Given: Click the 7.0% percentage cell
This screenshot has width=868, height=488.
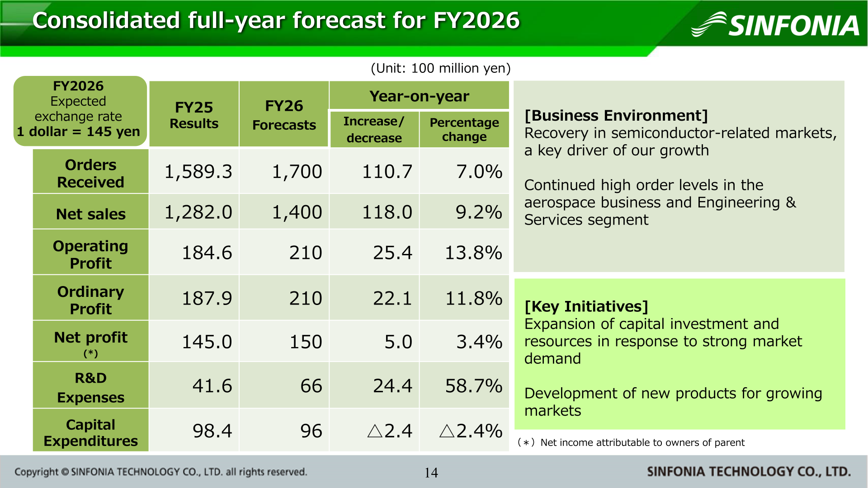Looking at the screenshot, I should pyautogui.click(x=479, y=172).
